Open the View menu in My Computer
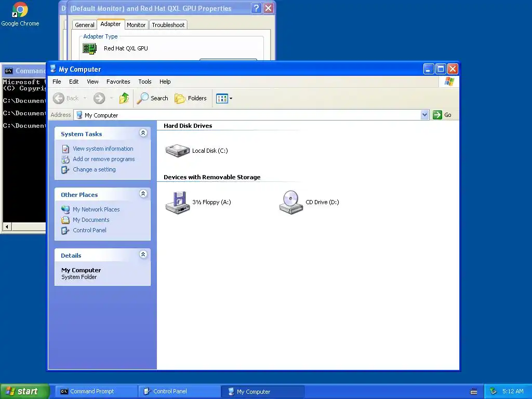This screenshot has width=532, height=399. [92, 82]
